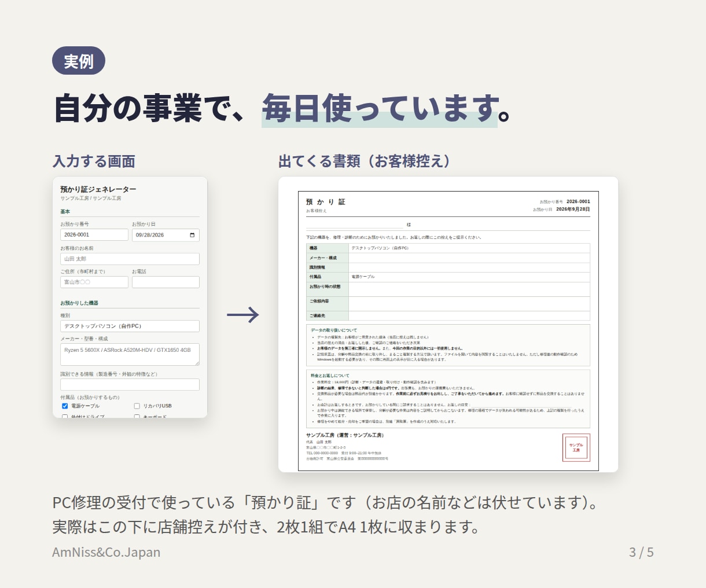Click the 預かり証ジェネレーター form title
This screenshot has height=588, width=706.
pos(98,189)
